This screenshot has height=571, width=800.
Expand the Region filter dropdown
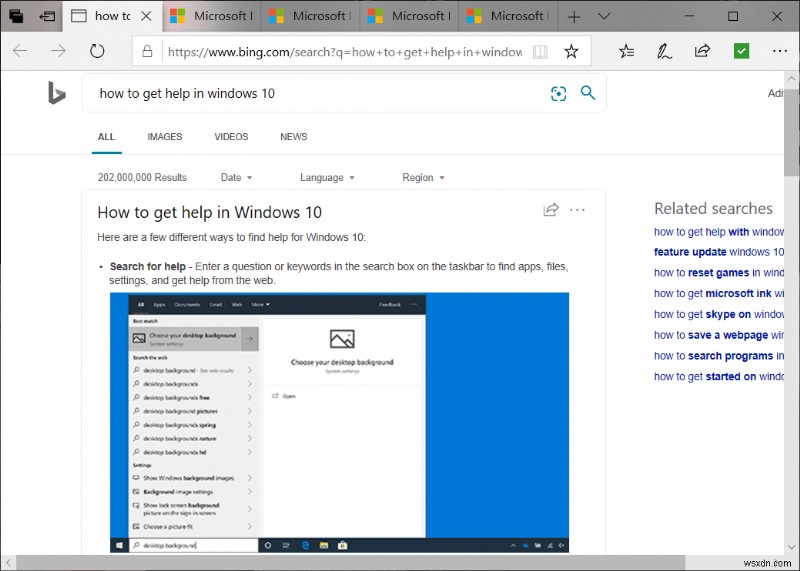(x=423, y=178)
